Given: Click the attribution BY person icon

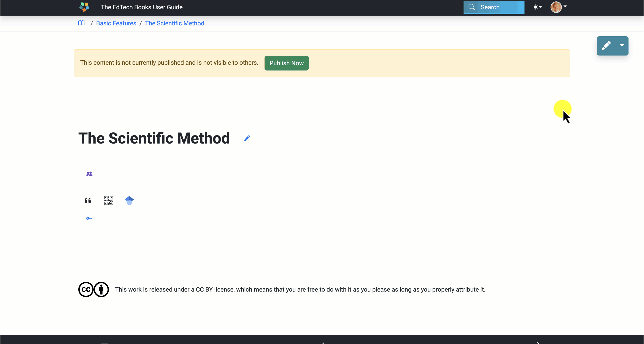Looking at the screenshot, I should (x=101, y=289).
